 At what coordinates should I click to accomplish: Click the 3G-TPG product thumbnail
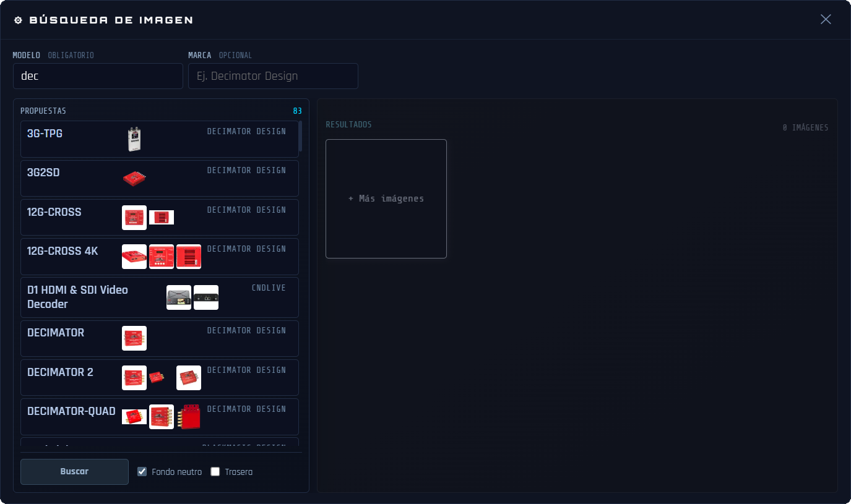[134, 139]
